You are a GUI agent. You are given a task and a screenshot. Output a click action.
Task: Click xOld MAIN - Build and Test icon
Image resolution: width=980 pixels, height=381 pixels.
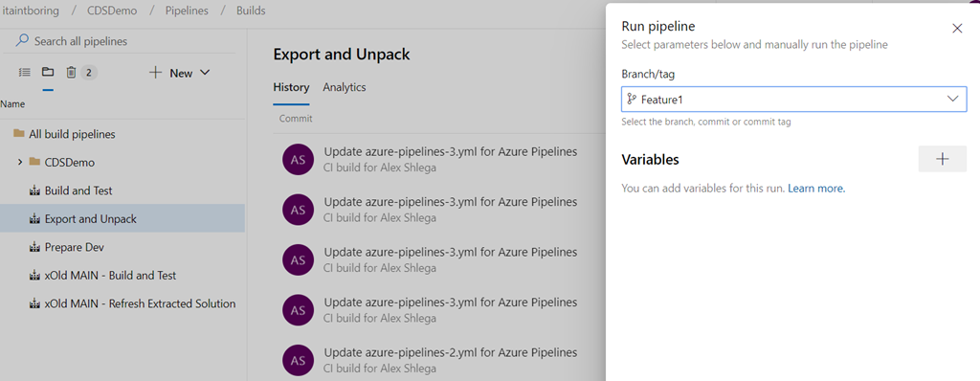point(35,276)
